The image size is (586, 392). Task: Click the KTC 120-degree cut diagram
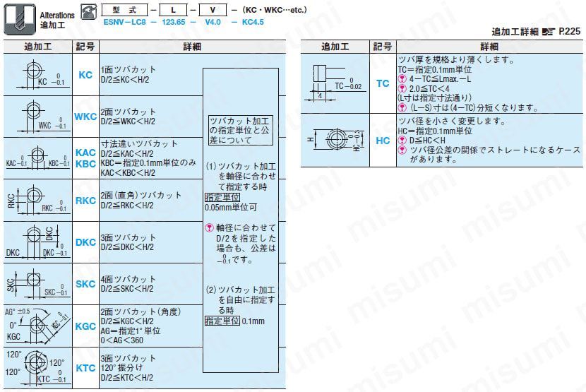coord(38,368)
